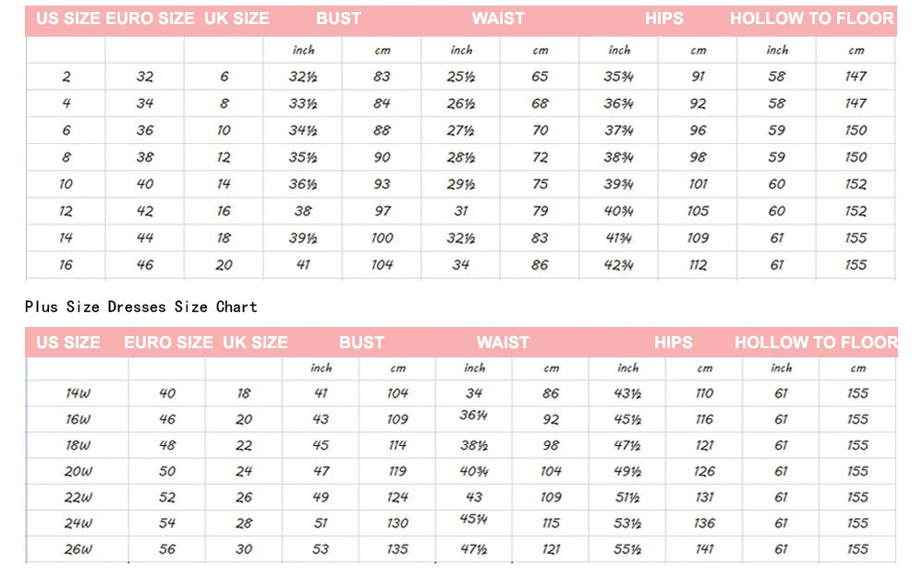
Task: Click the 26W size cell
Action: point(78,550)
